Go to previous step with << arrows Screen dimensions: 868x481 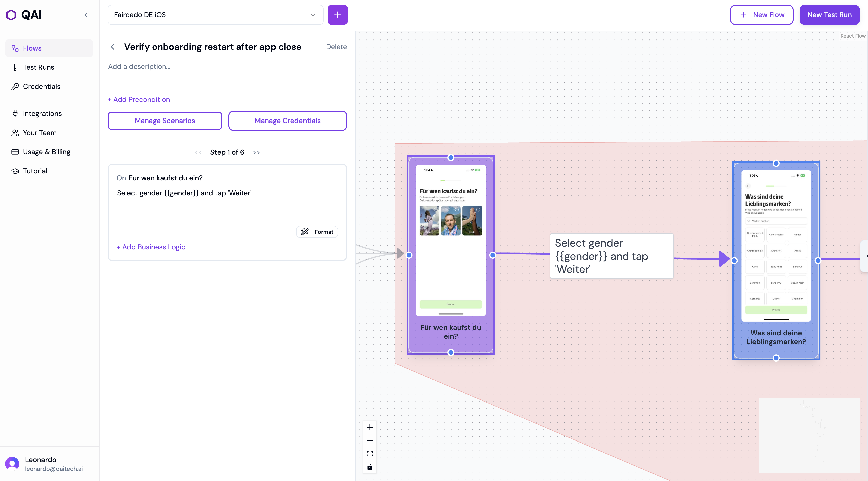[198, 153]
